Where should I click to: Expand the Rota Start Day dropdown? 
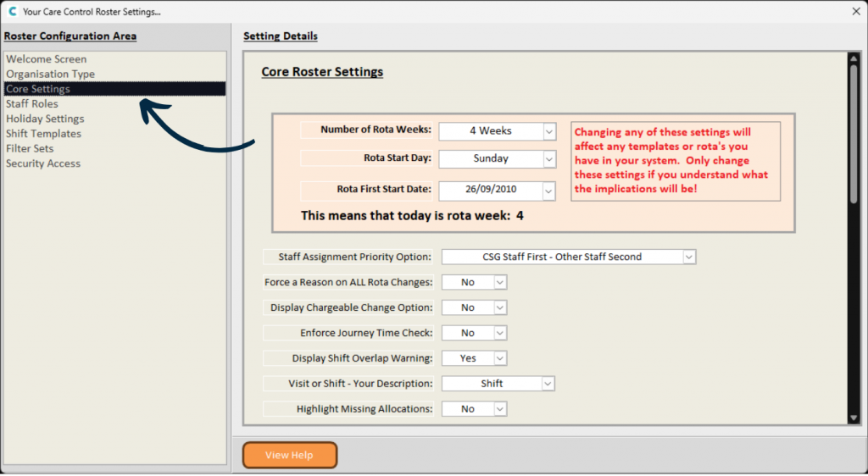[x=548, y=159]
